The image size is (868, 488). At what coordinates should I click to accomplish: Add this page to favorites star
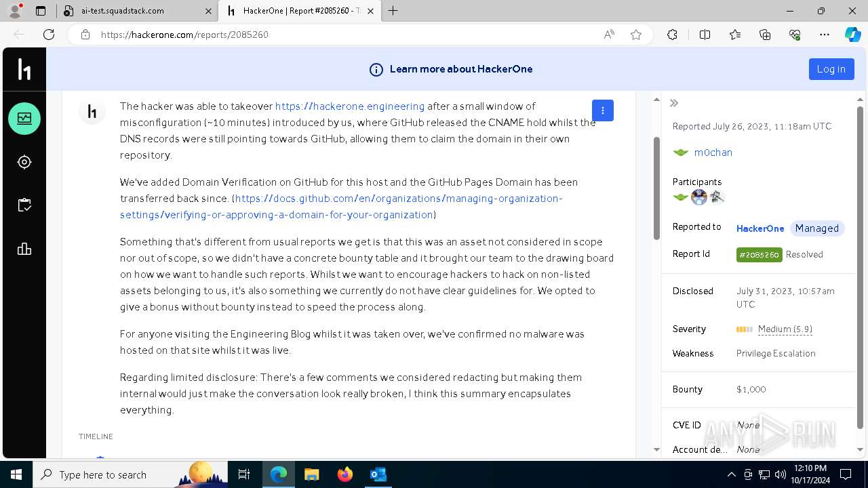636,35
